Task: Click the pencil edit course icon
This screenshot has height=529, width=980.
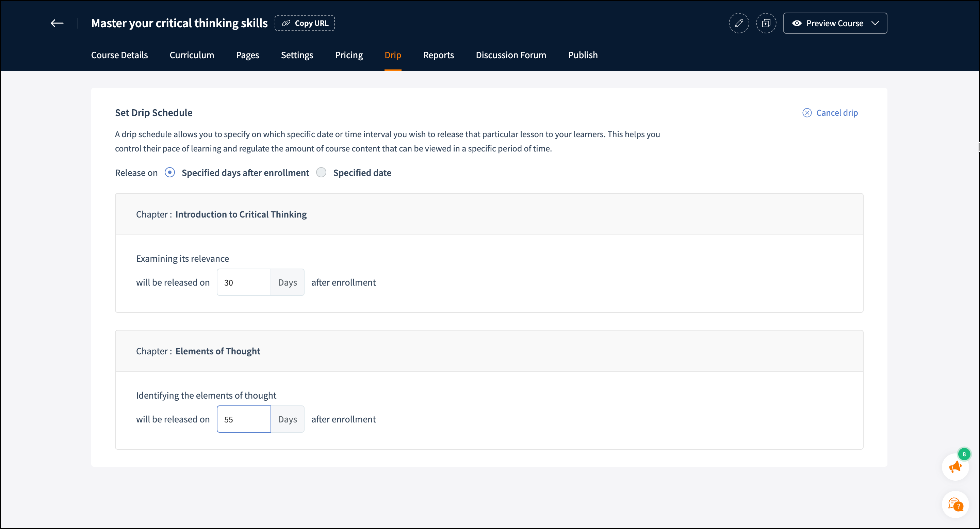Action: point(738,23)
